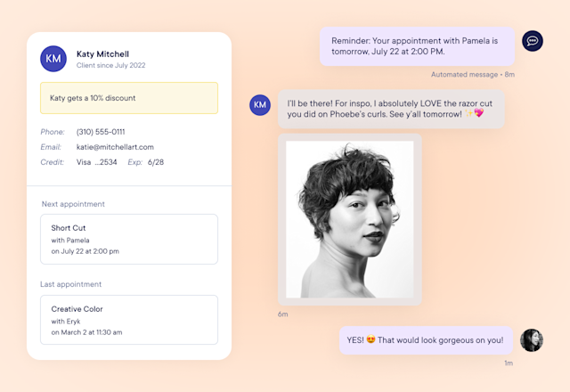Click the 'Last appointment' heading
This screenshot has height=392, width=570.
pyautogui.click(x=71, y=284)
